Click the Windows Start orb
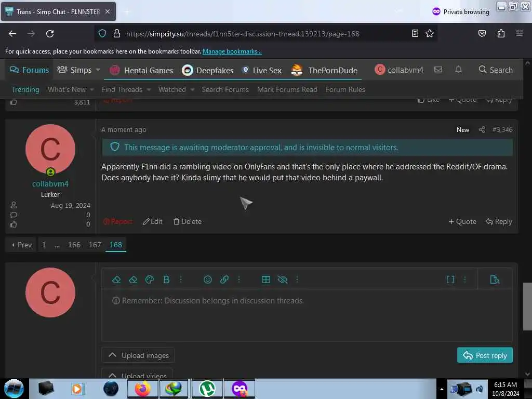Image resolution: width=532 pixels, height=399 pixels. tap(14, 389)
